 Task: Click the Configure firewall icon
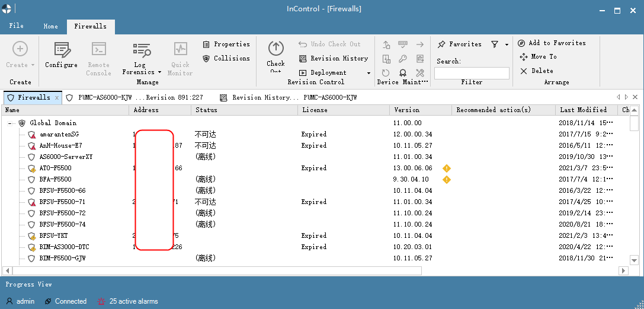[61, 50]
